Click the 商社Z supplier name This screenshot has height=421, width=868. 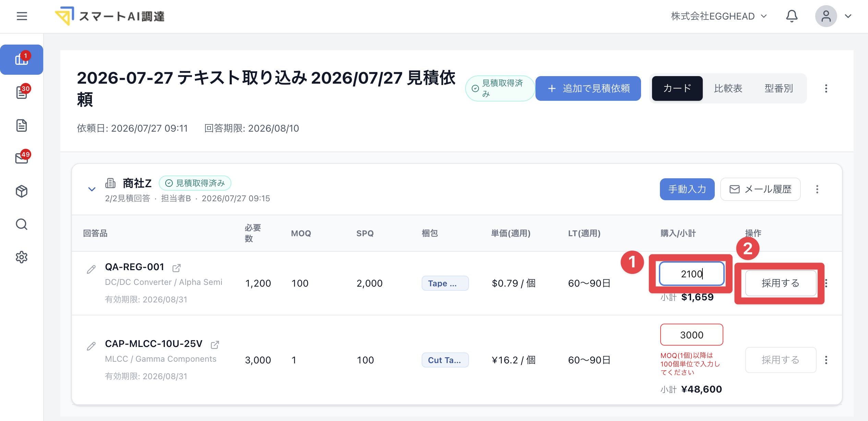click(137, 183)
